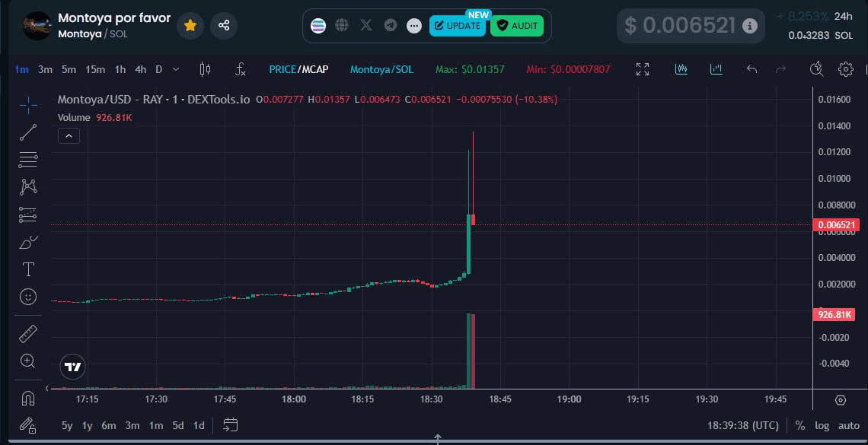This screenshot has width=868, height=445.
Task: Toggle auto scale mode
Action: pyautogui.click(x=849, y=426)
